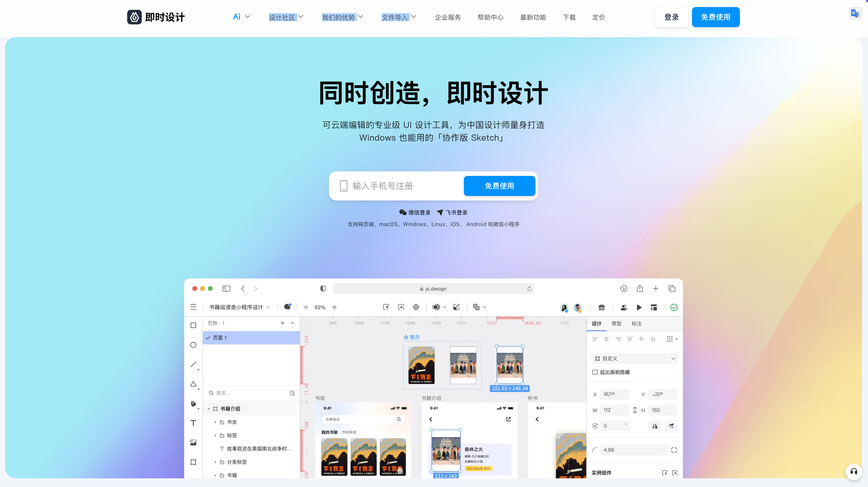Open the comments panel in the editor toolbar

[287, 307]
